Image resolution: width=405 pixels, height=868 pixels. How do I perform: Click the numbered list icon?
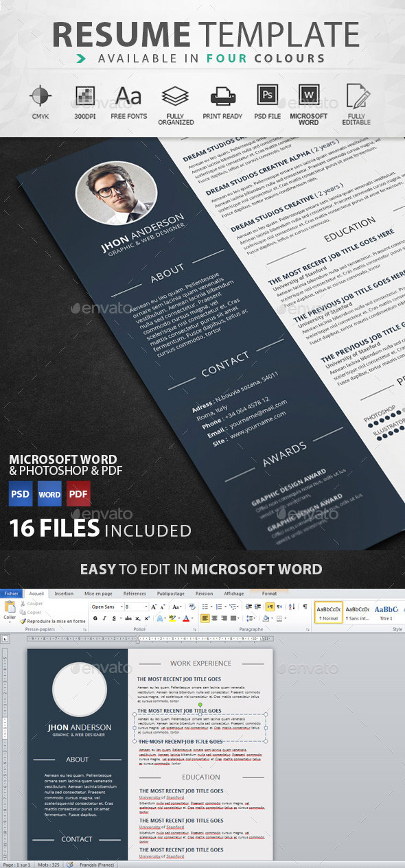tap(219, 607)
